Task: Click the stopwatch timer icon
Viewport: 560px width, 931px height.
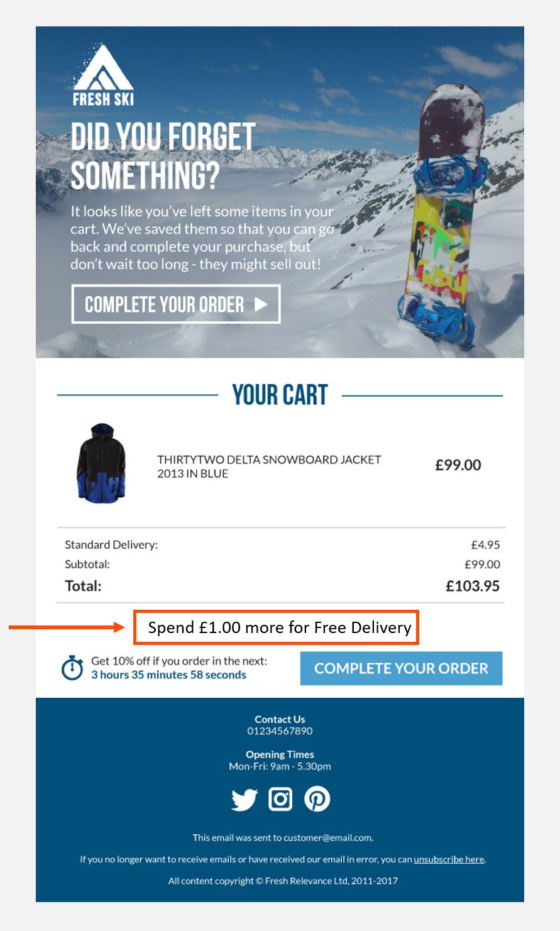Action: (72, 668)
